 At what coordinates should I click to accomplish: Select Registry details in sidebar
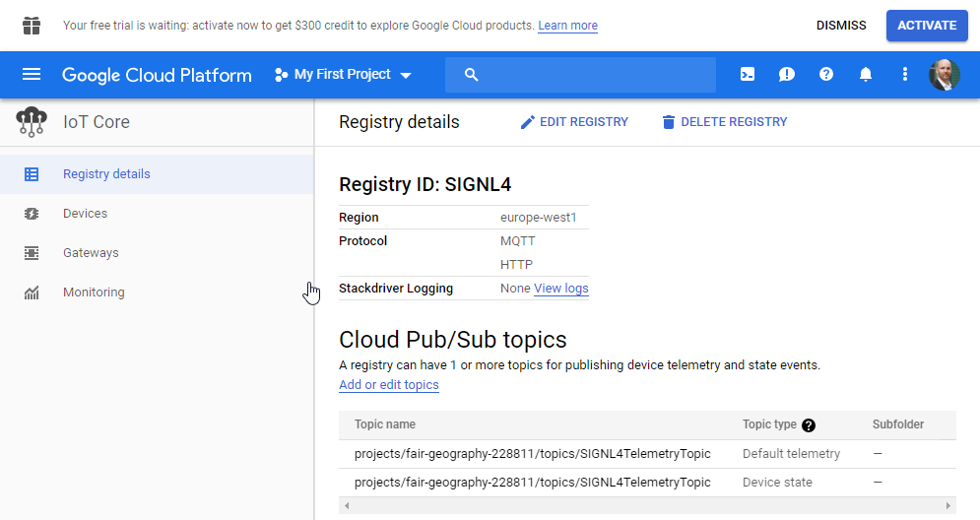(x=157, y=174)
